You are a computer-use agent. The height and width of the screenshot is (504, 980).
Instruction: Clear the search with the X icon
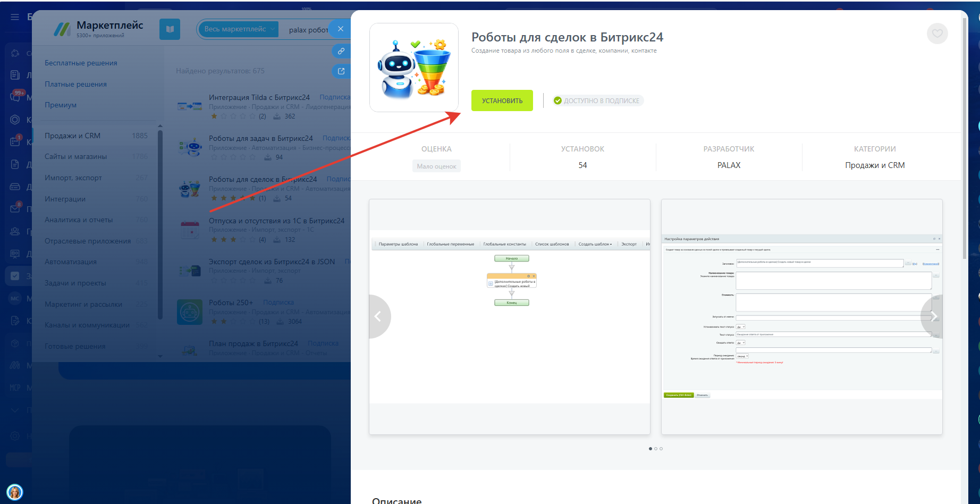pos(341,29)
